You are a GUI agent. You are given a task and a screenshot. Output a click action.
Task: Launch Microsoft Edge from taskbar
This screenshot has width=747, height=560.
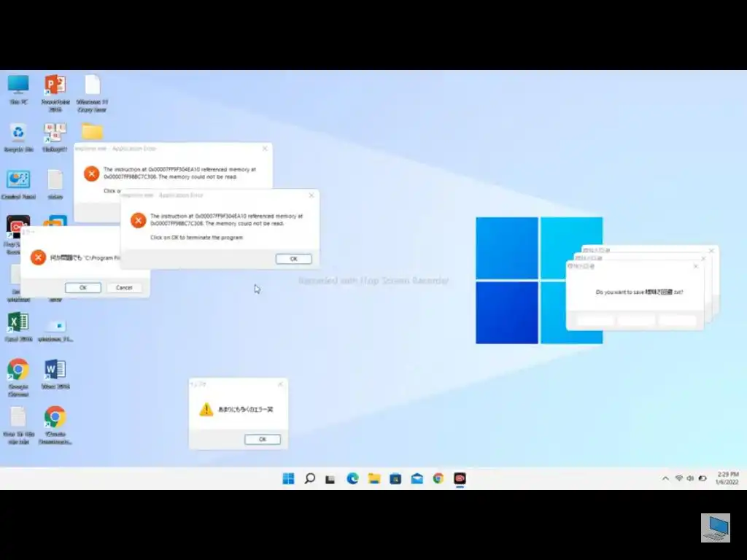point(352,478)
